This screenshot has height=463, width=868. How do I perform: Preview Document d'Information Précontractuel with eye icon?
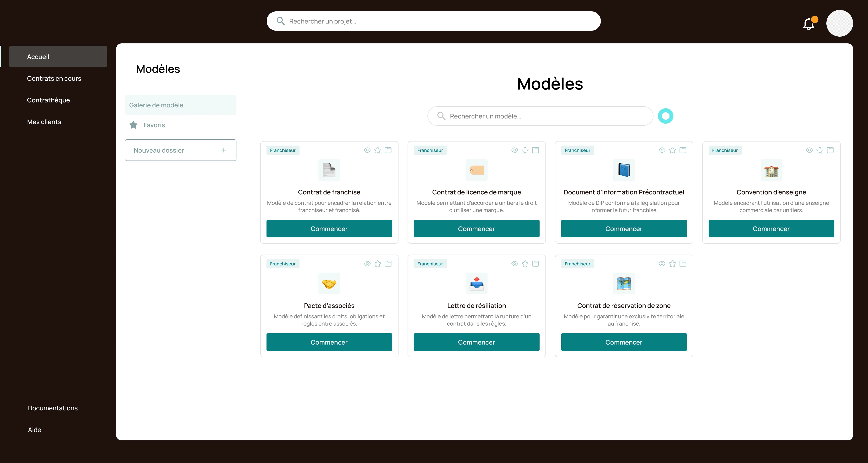[662, 150]
